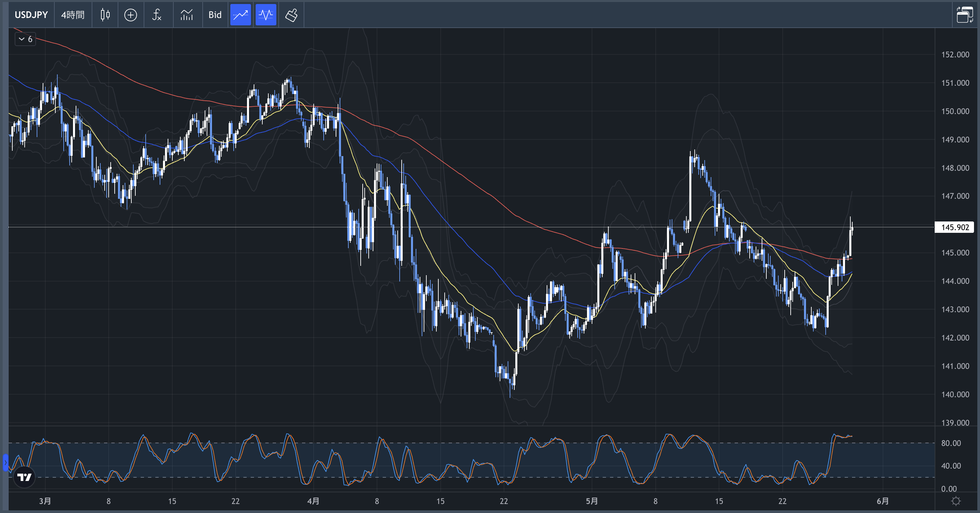Click the blue left-edge panel handle
The image size is (980, 513).
[6, 462]
